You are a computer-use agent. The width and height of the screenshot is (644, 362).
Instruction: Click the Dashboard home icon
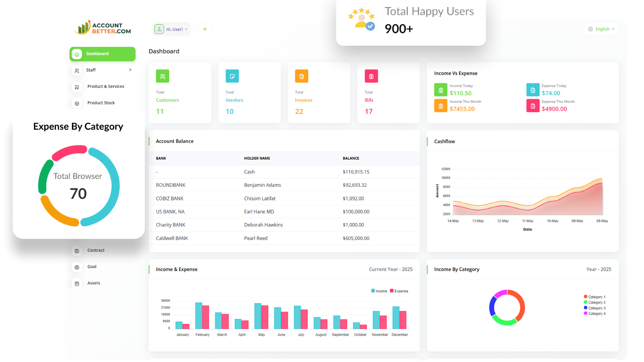pyautogui.click(x=77, y=54)
